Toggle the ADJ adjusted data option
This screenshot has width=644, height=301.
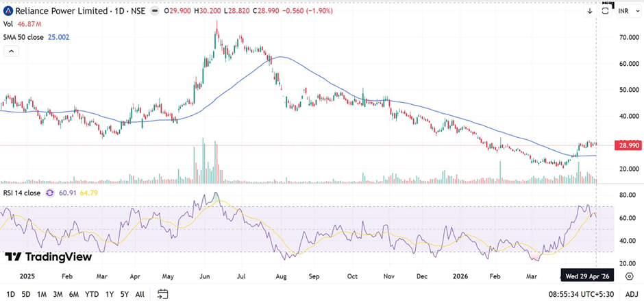(x=632, y=294)
